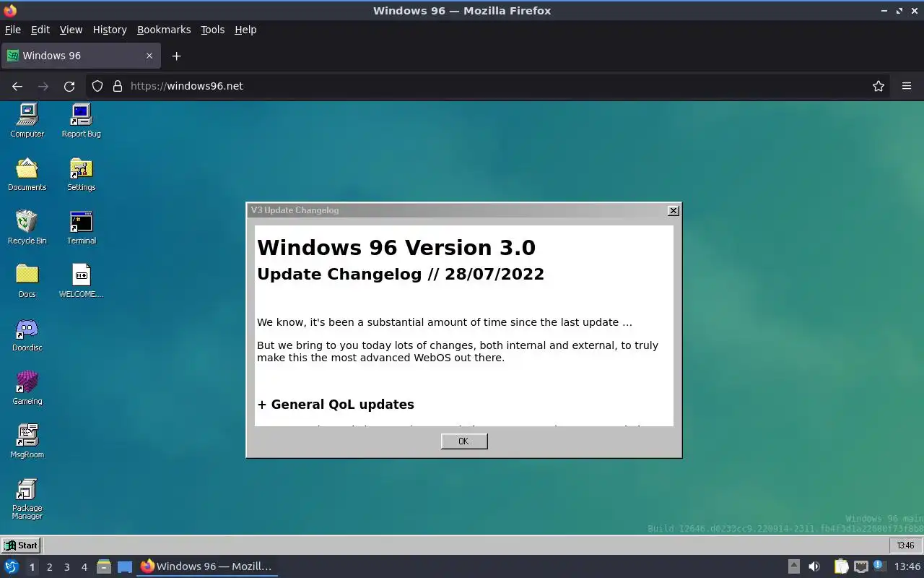Bookmark this page with the star icon
924x578 pixels.
(879, 86)
